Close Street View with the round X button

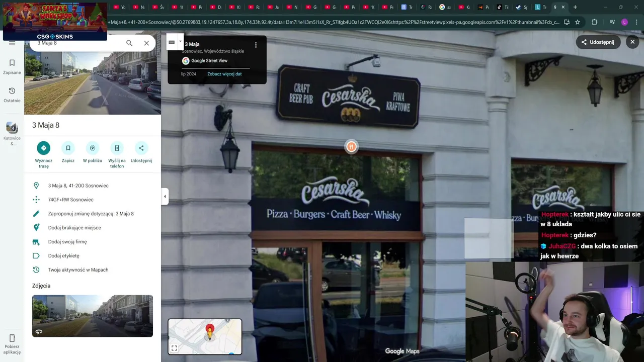pos(632,42)
